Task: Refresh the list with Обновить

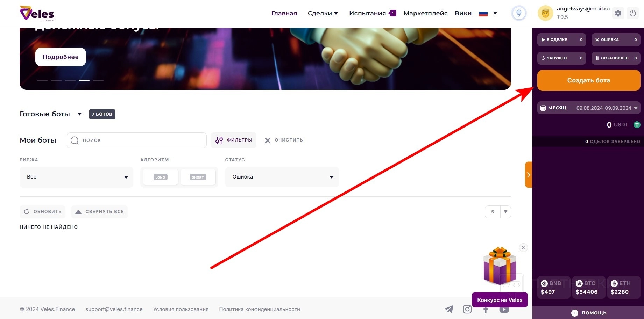Action: pos(43,212)
